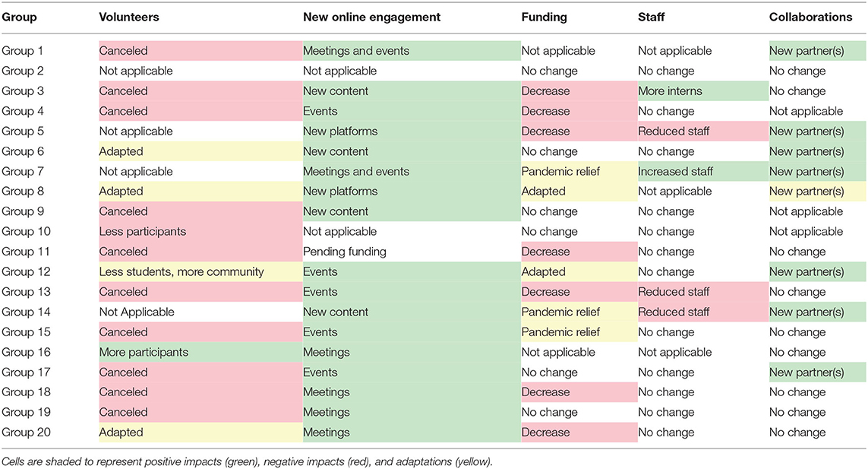Click the shading legend footnote text
The width and height of the screenshot is (868, 469).
[x=247, y=461]
